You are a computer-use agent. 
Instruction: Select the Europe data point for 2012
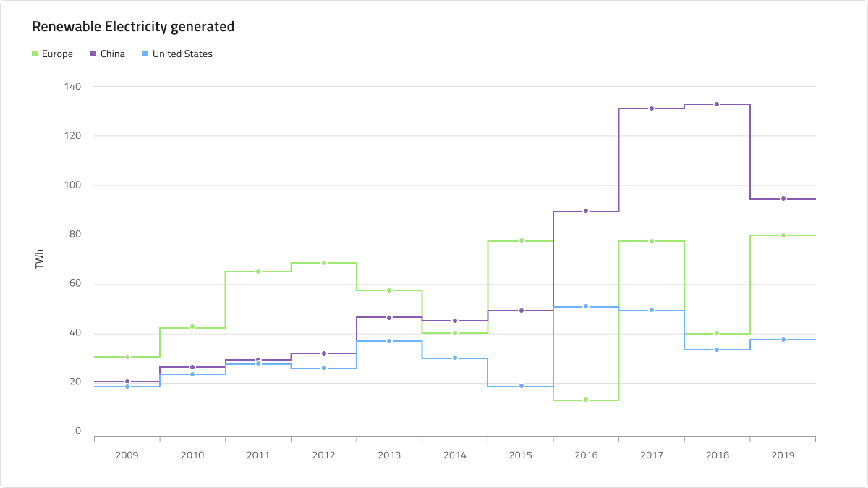click(x=324, y=263)
